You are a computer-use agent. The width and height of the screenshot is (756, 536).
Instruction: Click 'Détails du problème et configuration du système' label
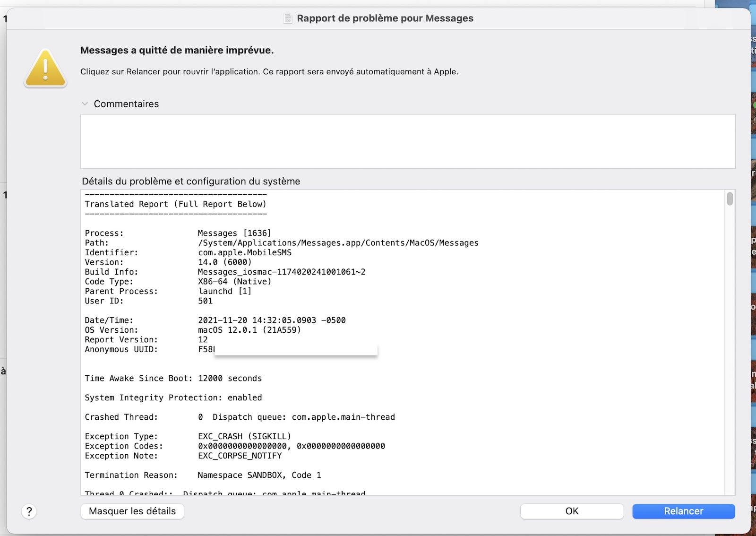click(x=191, y=182)
